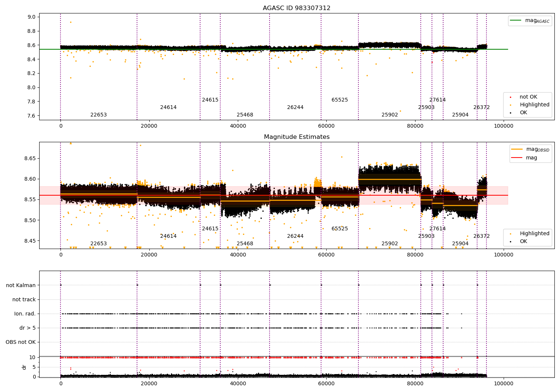560x392 pixels.
Task: Click obsid label 22653 in the middle panel
Action: click(99, 244)
